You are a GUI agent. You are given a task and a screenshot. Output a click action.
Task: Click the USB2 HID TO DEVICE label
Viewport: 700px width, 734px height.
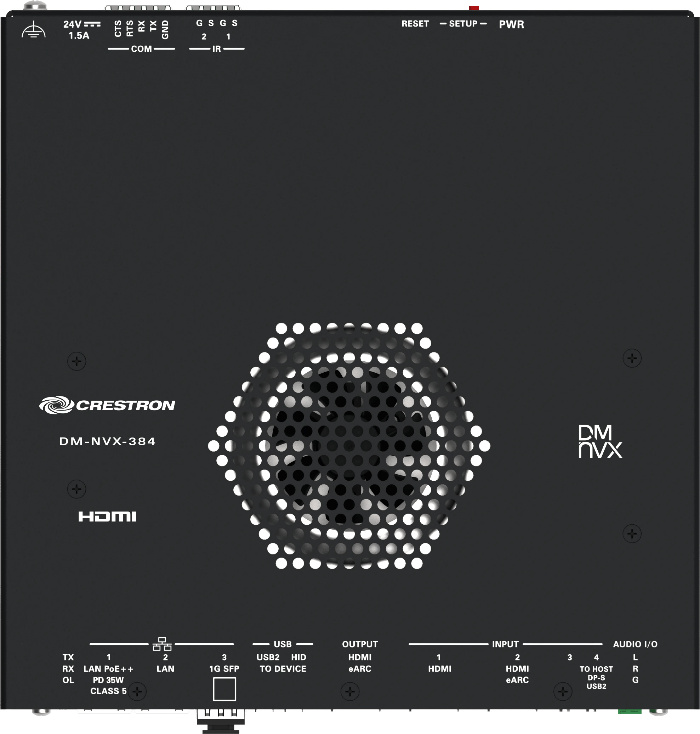coord(283,663)
